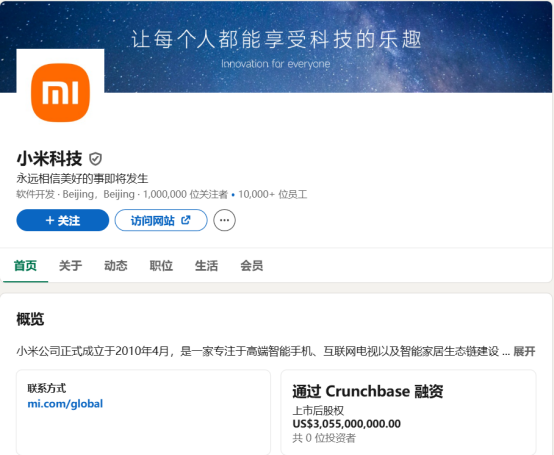Viewport: 554px width, 455px height.
Task: Switch to the 会员 tab
Action: click(x=252, y=266)
